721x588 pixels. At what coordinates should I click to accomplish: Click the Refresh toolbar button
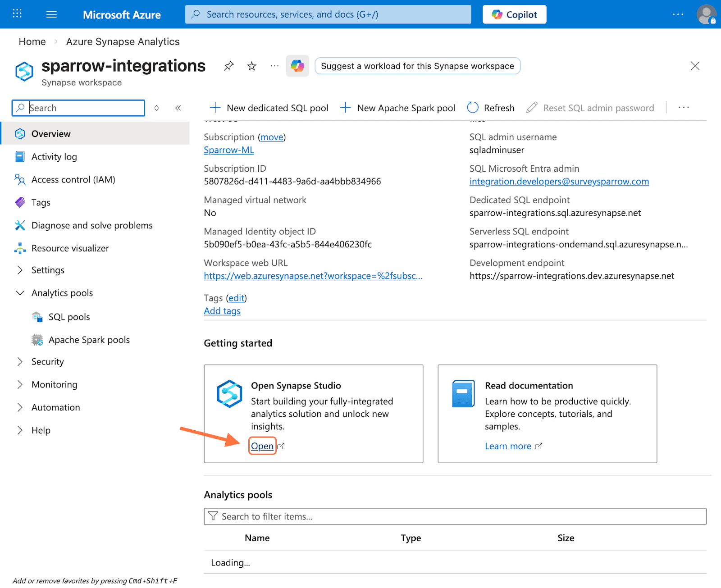(x=491, y=108)
